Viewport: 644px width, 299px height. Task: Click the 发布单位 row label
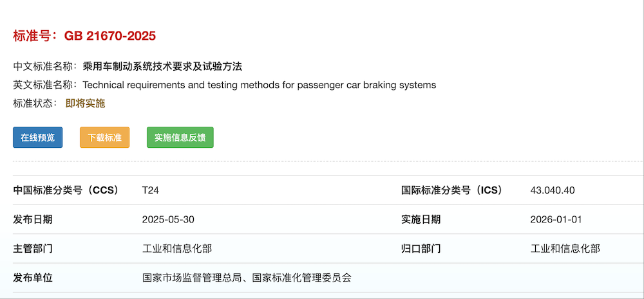(x=33, y=278)
